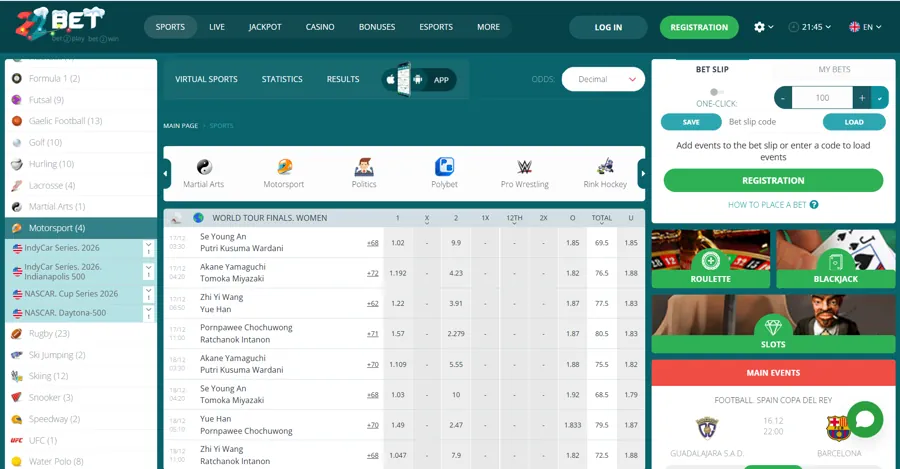Image resolution: width=900 pixels, height=469 pixels.
Task: Click the LOG IN button
Action: tap(608, 27)
